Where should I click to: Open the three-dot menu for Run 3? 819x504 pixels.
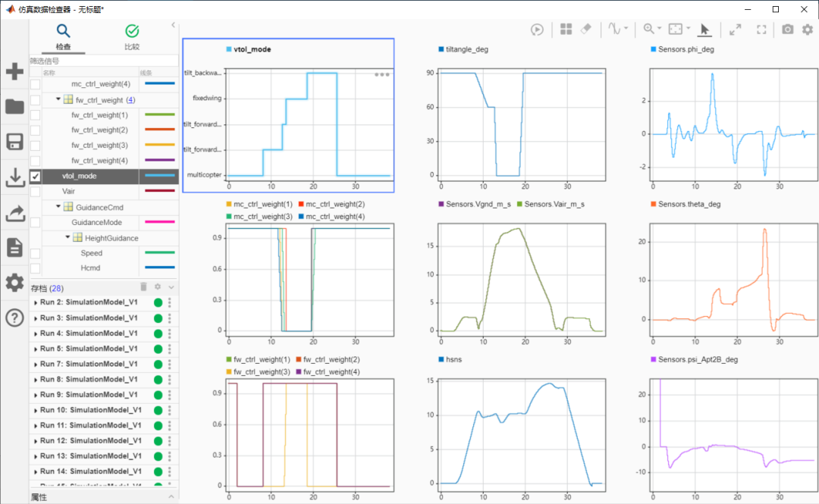(x=169, y=318)
